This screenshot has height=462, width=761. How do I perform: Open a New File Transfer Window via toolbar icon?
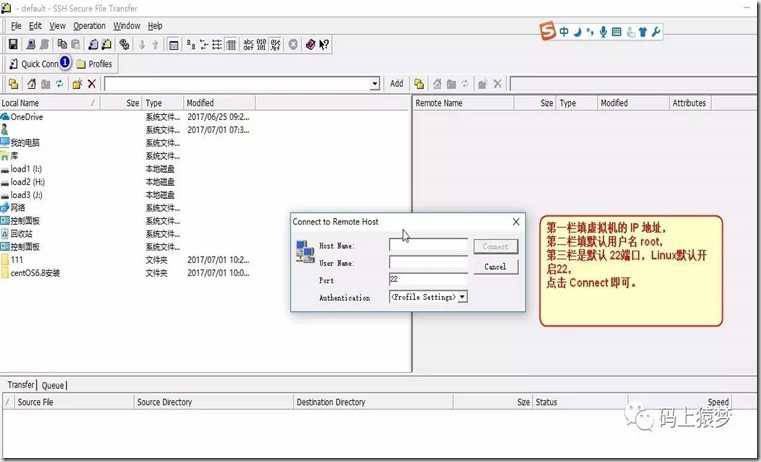tap(106, 45)
